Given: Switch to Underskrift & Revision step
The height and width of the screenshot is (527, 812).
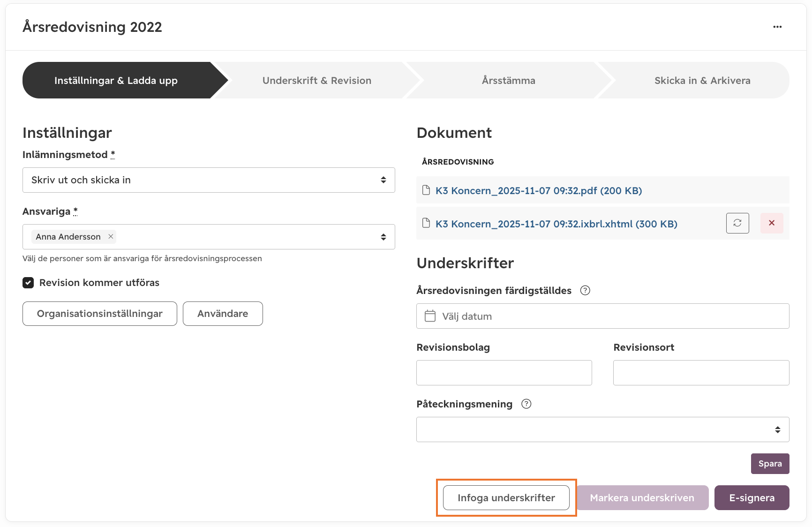Looking at the screenshot, I should click(x=317, y=80).
